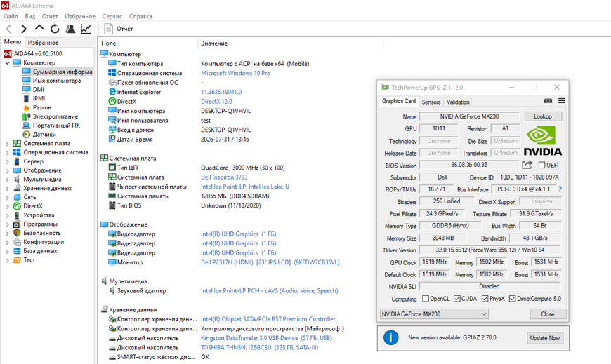
Task: Go up one level with Up arrow
Action: point(39,28)
